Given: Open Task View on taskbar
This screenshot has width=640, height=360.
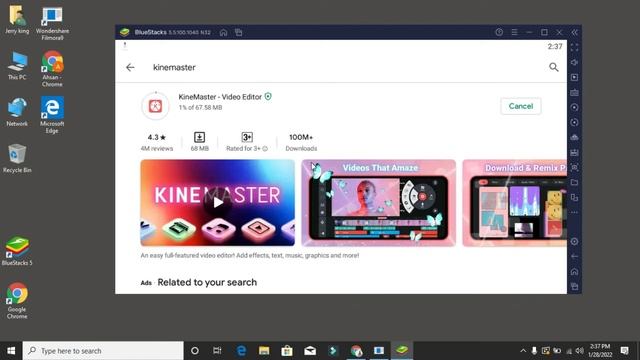Looking at the screenshot, I should (217, 351).
